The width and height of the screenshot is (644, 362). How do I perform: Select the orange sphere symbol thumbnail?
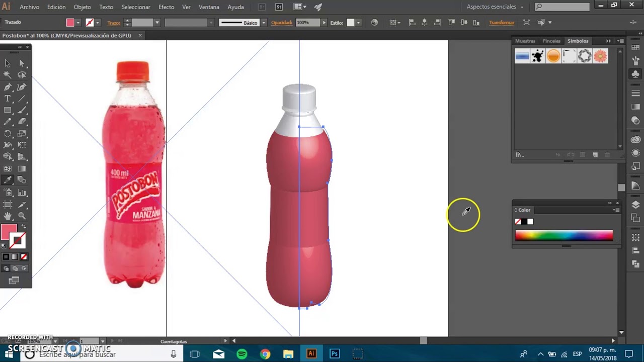pos(553,56)
